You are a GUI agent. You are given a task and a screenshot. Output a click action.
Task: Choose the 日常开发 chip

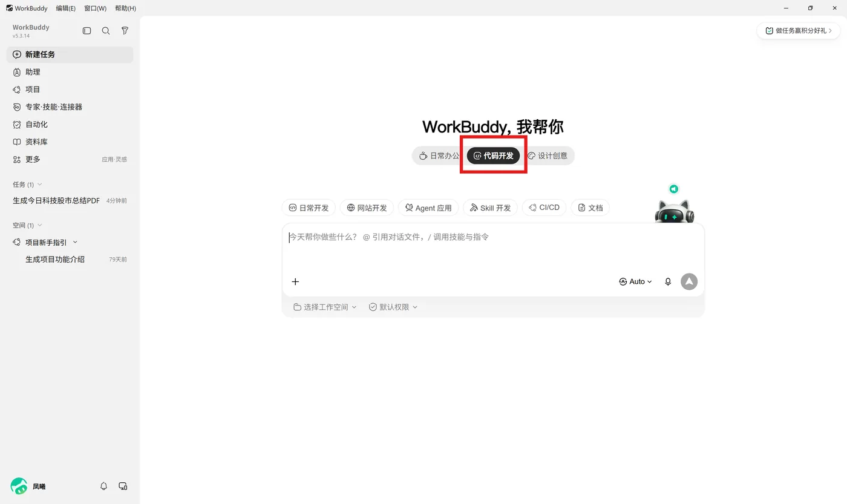click(309, 208)
